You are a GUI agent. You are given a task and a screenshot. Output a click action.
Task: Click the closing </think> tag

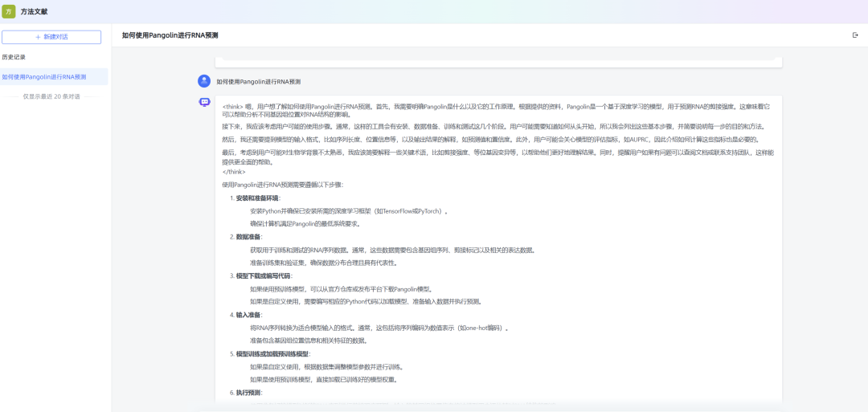(x=234, y=172)
